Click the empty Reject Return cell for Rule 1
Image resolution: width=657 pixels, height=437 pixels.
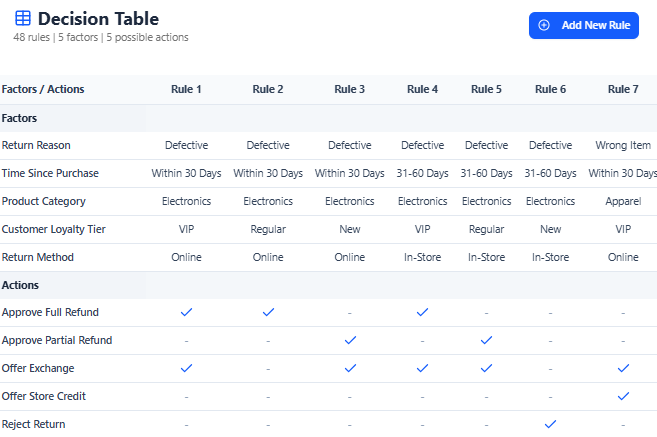186,424
